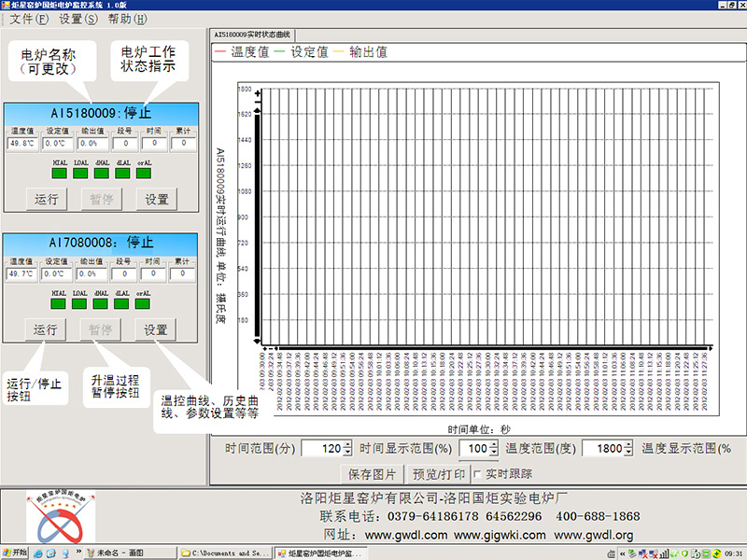Click the 保存图片 button below the chart
This screenshot has width=747, height=560.
(x=373, y=474)
